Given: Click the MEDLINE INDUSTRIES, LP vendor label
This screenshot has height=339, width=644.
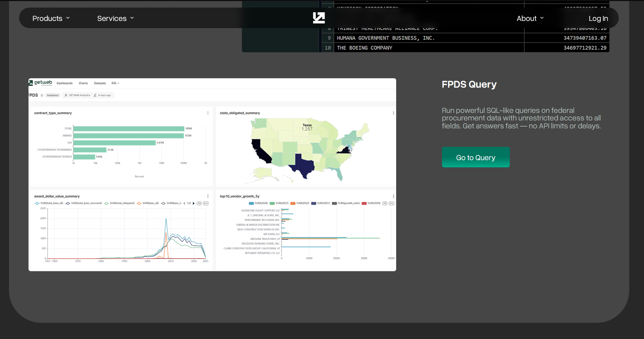Looking at the screenshot, I should 265,239.
